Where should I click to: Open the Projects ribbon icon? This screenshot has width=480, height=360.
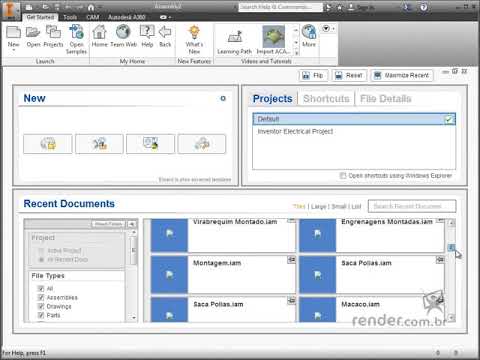click(x=53, y=32)
